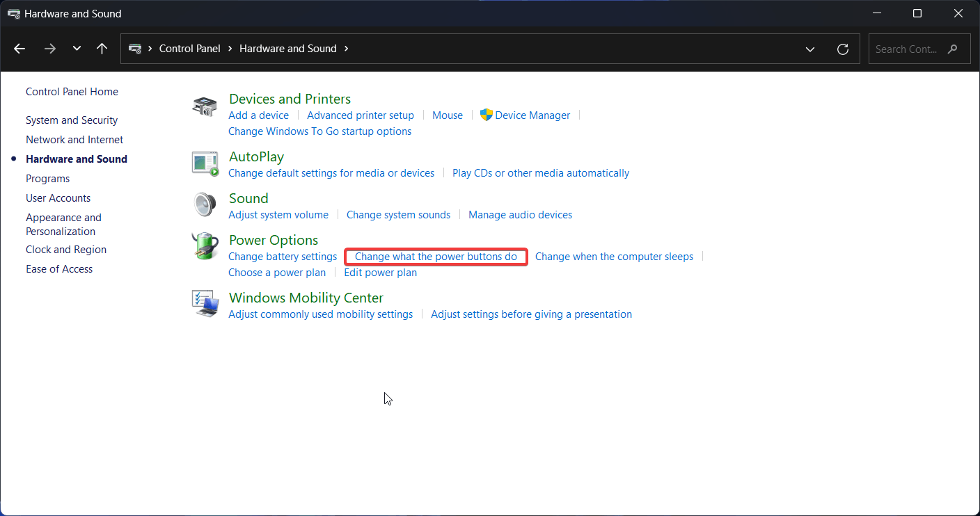Open Ease of Access category
The height and width of the screenshot is (516, 980).
pyautogui.click(x=59, y=269)
